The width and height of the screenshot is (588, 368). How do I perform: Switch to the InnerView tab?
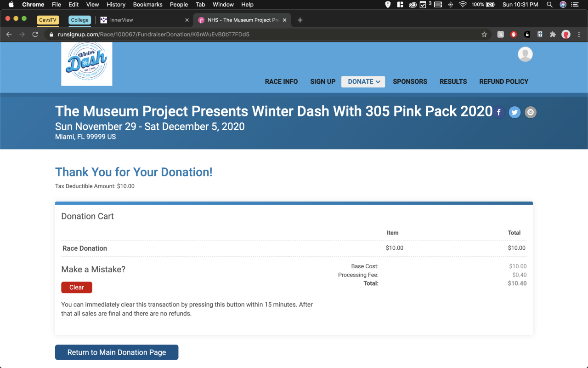[122, 20]
